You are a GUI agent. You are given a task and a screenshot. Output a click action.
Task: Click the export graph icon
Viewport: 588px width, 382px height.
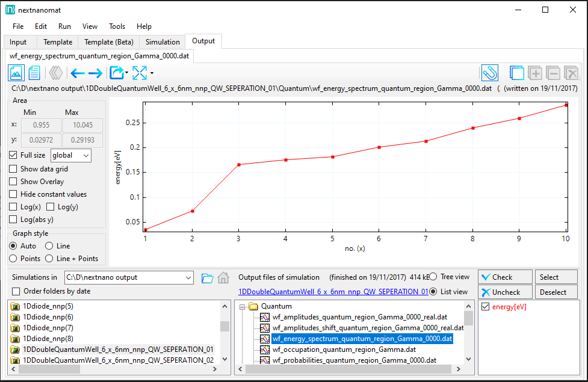click(x=116, y=73)
